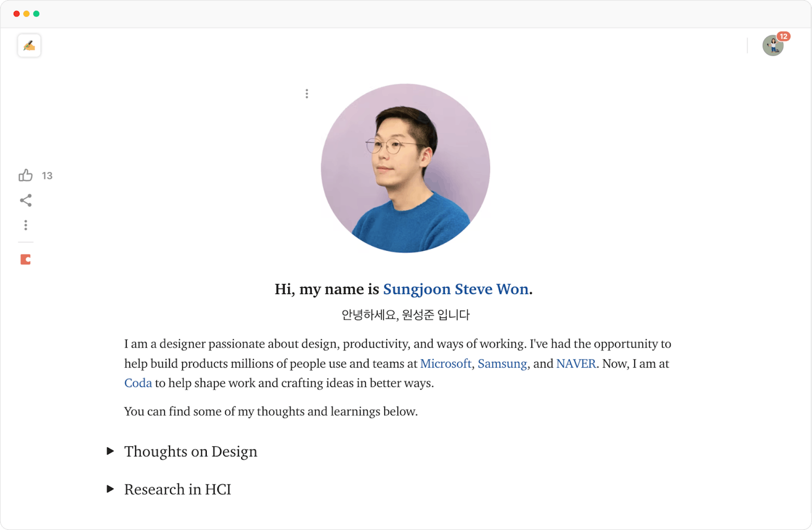
Task: Follow the Microsoft link
Action: point(445,364)
